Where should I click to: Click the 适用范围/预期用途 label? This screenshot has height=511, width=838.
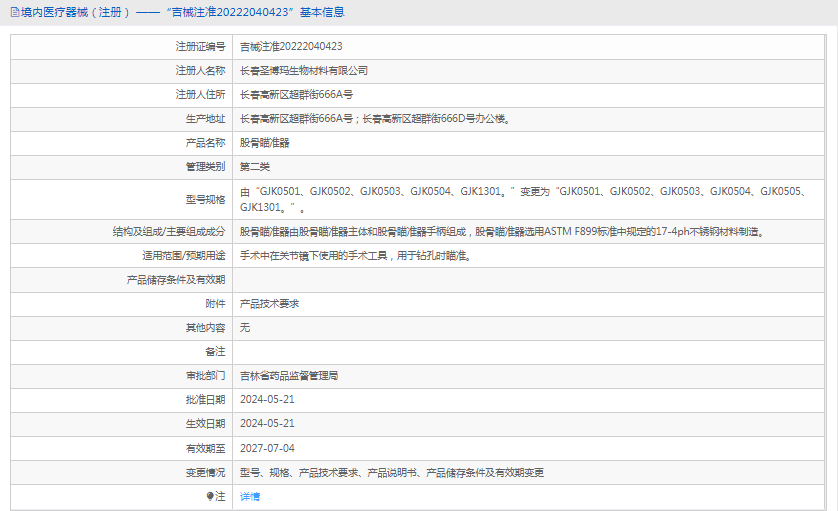click(x=184, y=256)
